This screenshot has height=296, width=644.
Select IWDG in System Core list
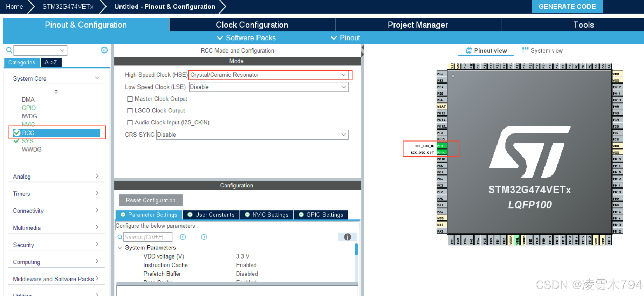pyautogui.click(x=29, y=116)
